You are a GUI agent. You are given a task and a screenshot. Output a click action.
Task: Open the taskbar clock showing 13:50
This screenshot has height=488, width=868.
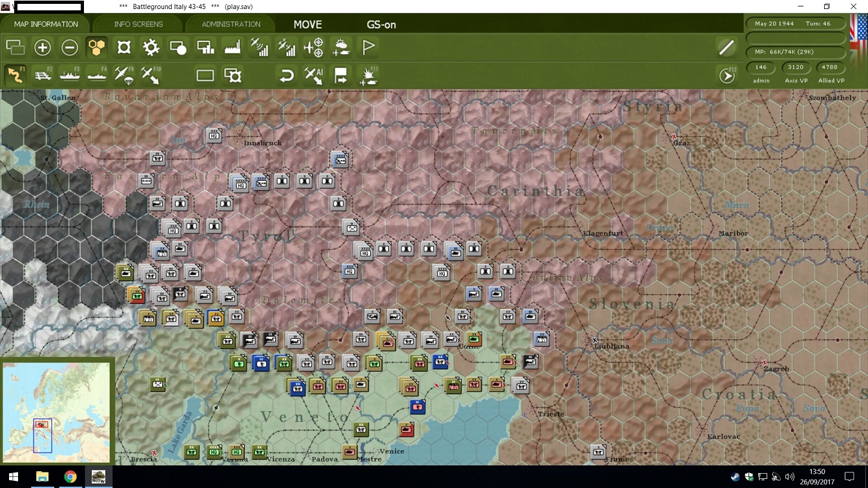(x=817, y=477)
